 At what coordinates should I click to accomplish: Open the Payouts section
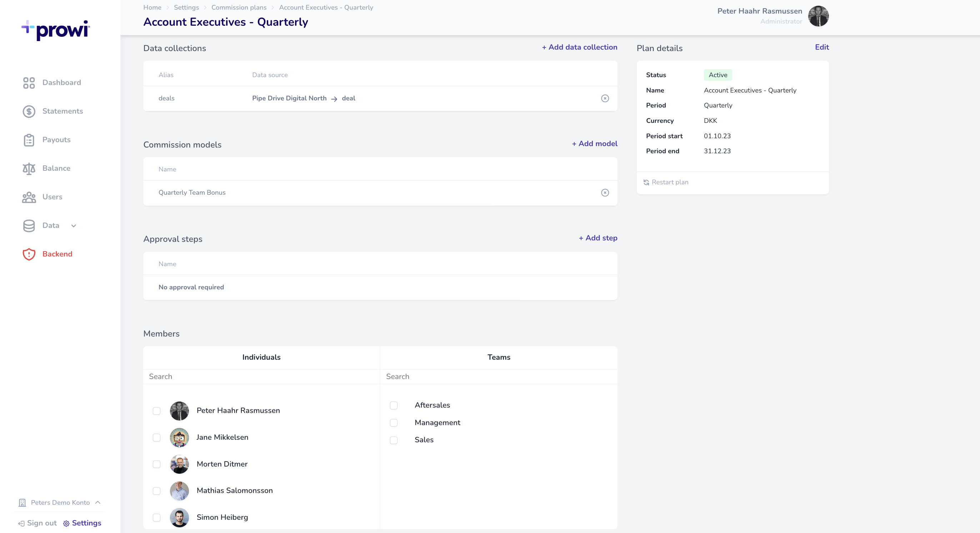56,140
